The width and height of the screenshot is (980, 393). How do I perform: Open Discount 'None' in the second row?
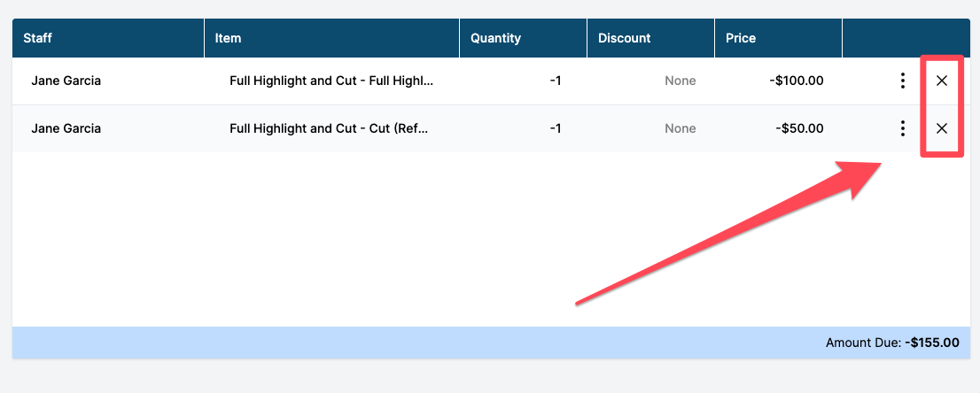point(680,128)
